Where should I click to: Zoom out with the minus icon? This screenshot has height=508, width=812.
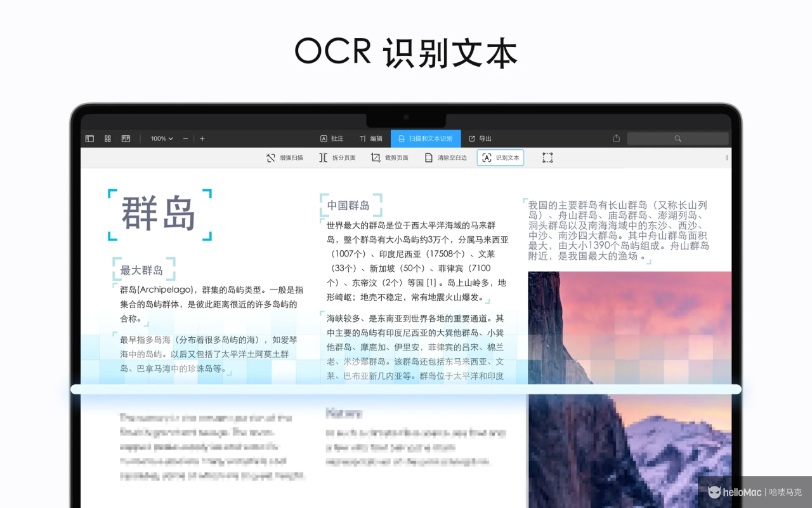(185, 138)
